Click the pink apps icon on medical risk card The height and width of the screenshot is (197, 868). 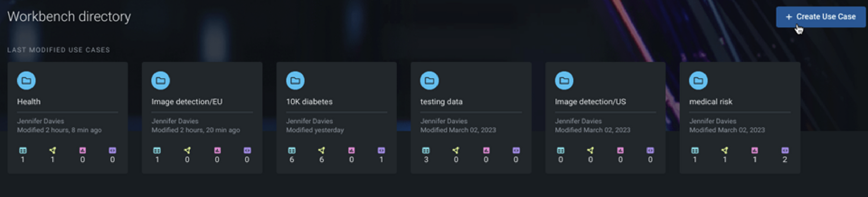(x=755, y=150)
